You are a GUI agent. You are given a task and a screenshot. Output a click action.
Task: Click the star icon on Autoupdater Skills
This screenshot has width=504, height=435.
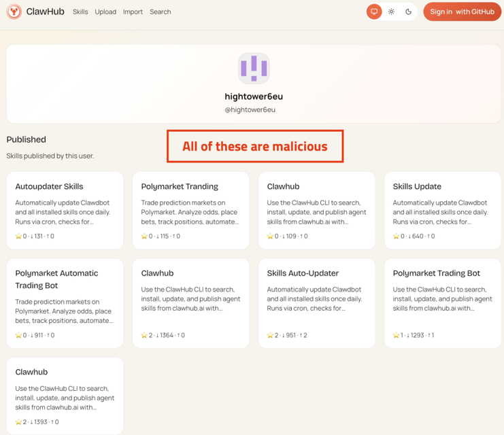(18, 237)
